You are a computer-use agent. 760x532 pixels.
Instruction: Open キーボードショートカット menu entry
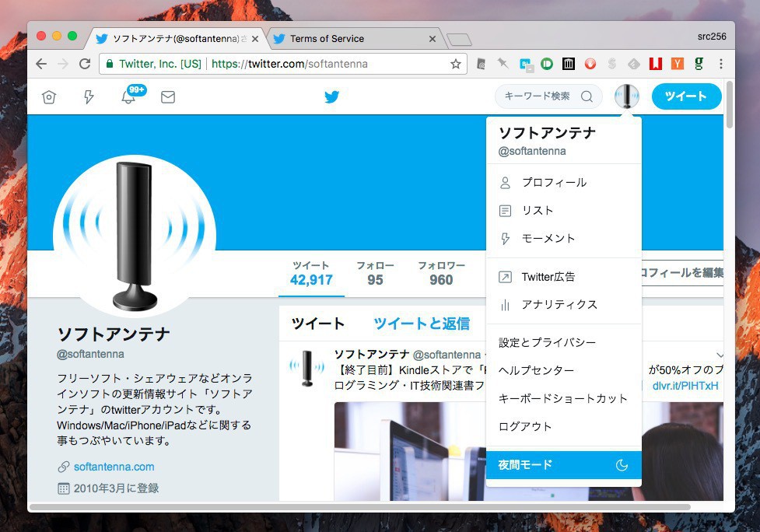click(x=564, y=399)
